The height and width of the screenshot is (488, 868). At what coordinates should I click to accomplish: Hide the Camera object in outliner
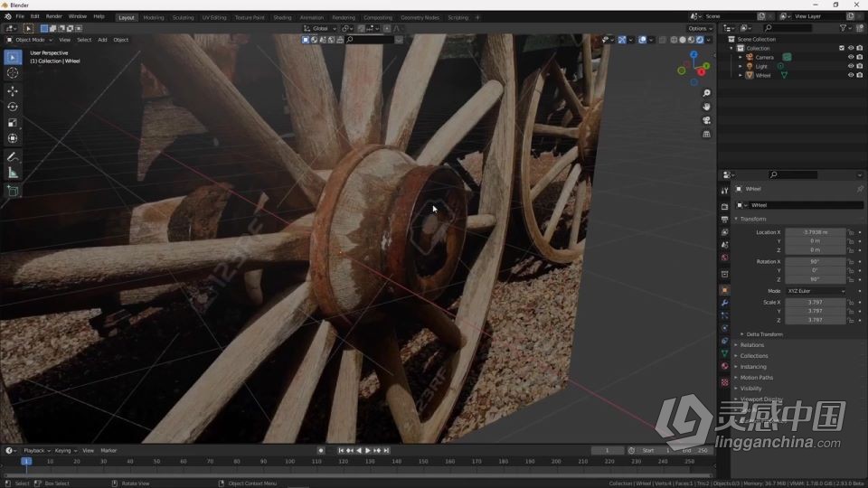[x=851, y=57]
